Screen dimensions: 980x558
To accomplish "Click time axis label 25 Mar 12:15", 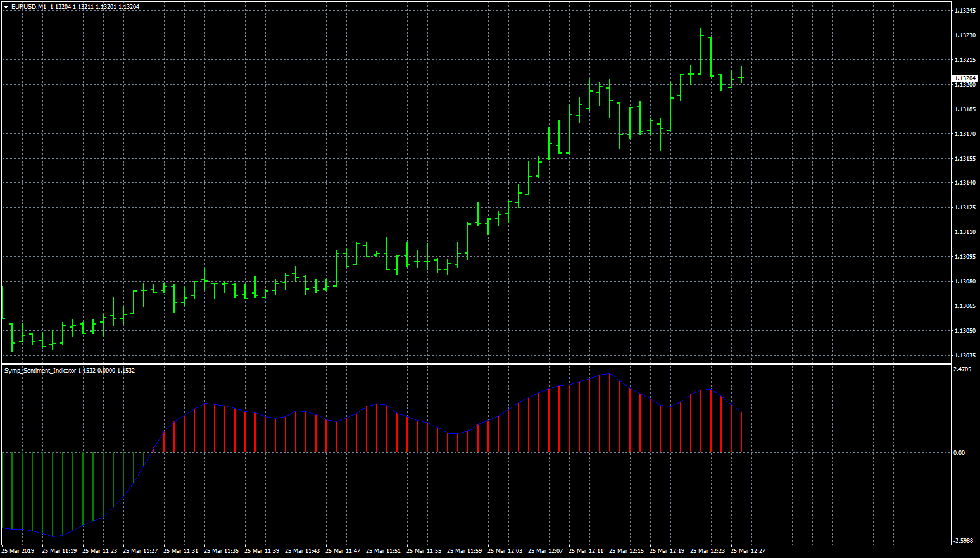I will point(627,551).
